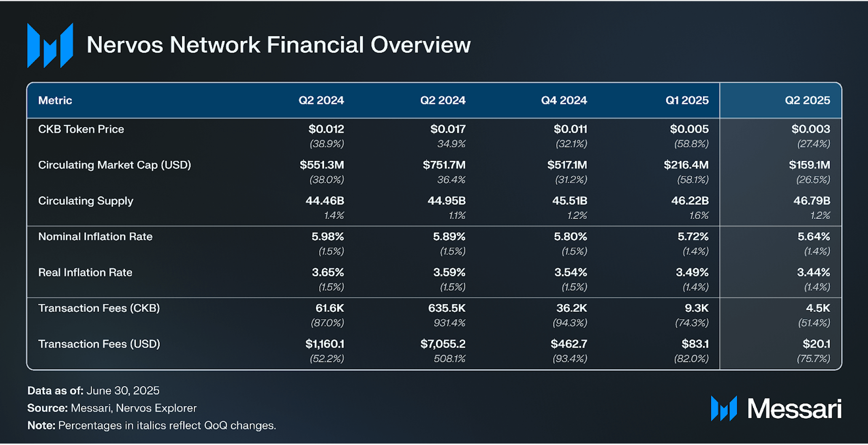
Task: Click the Circulating Market Cap (USD) label
Action: click(x=114, y=165)
